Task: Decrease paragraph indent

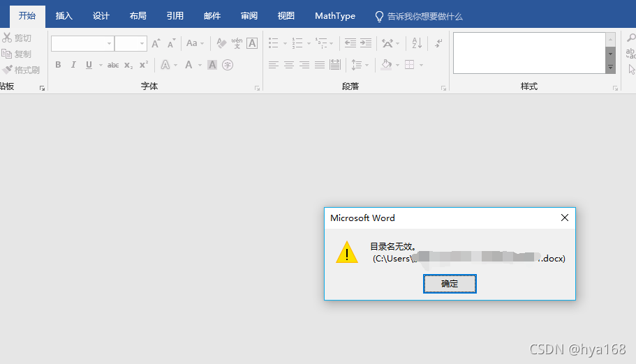Action: coord(350,43)
